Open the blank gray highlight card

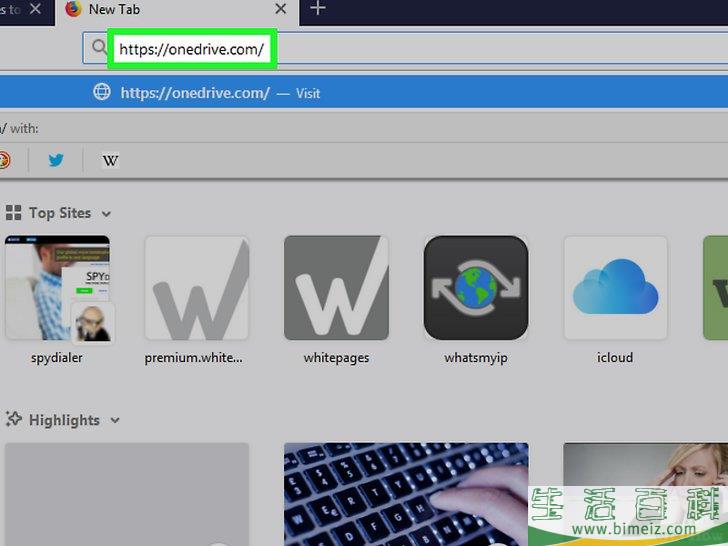(127, 494)
